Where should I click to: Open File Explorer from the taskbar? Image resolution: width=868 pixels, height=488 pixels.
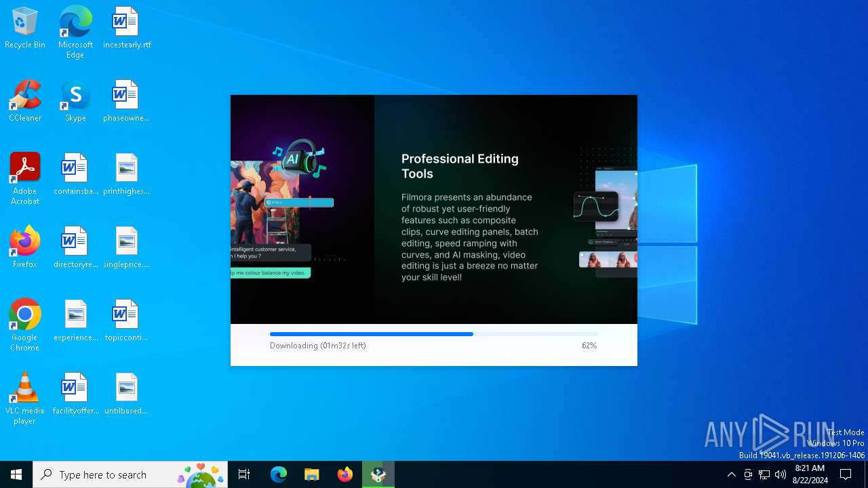[312, 474]
